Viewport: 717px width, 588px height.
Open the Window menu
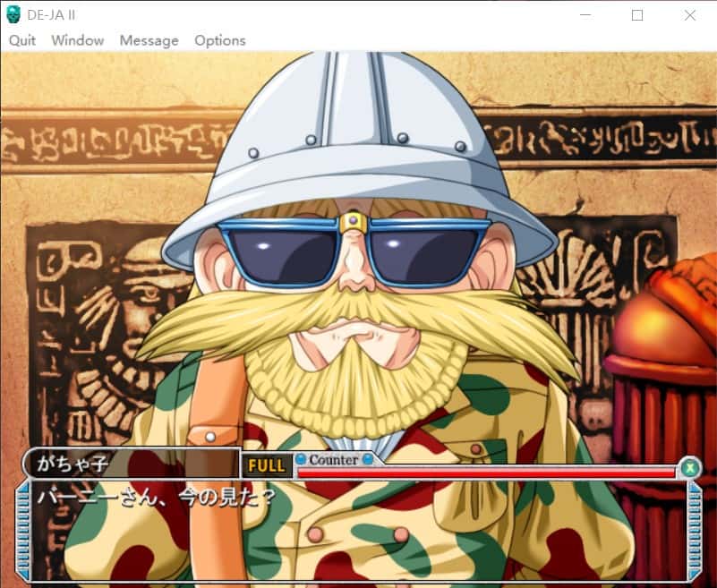click(77, 40)
